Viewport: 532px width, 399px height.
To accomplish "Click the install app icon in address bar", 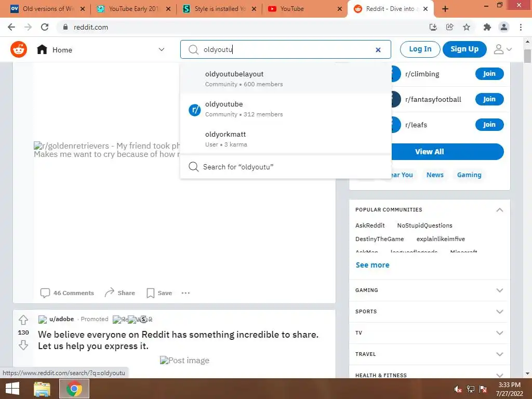I will [x=433, y=27].
